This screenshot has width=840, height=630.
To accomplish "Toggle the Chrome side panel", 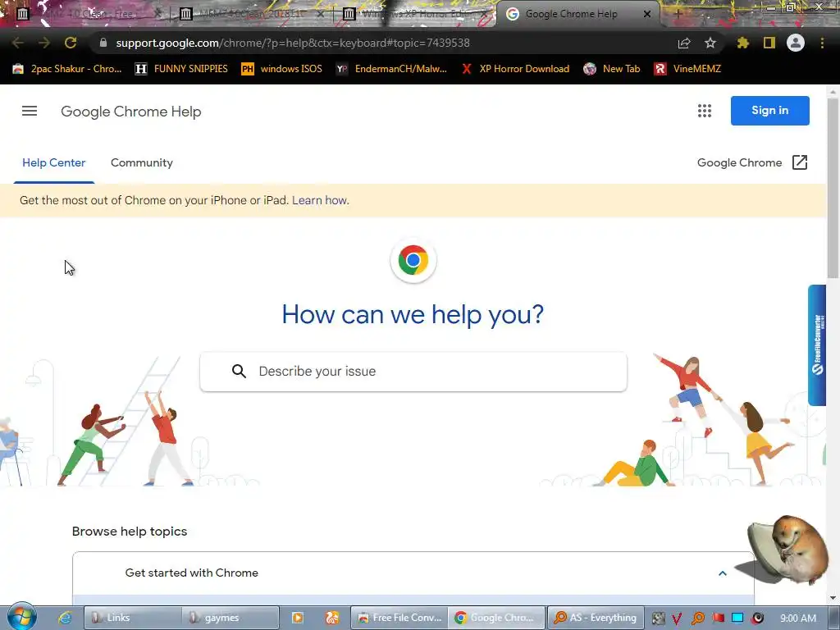I will (x=769, y=43).
